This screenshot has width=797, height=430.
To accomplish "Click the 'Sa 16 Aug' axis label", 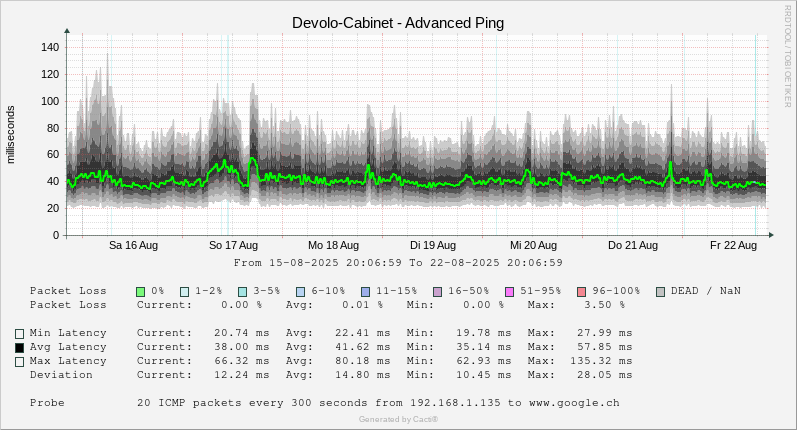I will 133,245.
